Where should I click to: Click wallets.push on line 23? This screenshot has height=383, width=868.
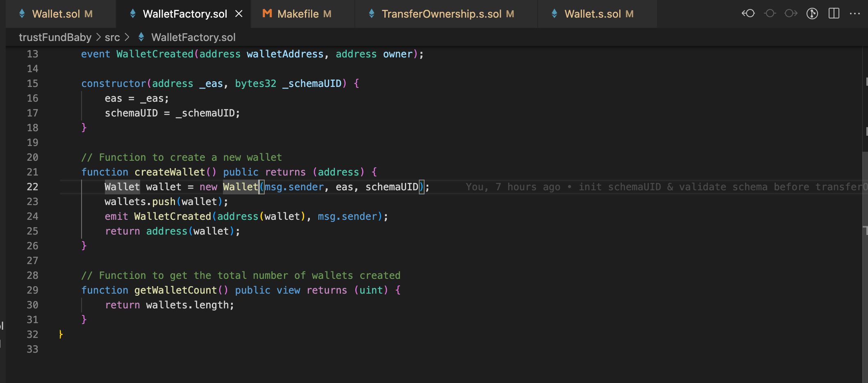click(140, 202)
